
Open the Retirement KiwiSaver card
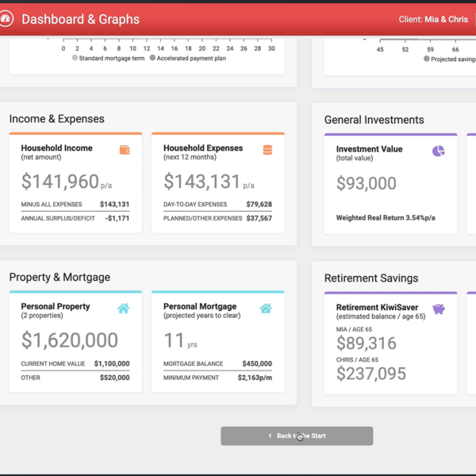coord(390,344)
